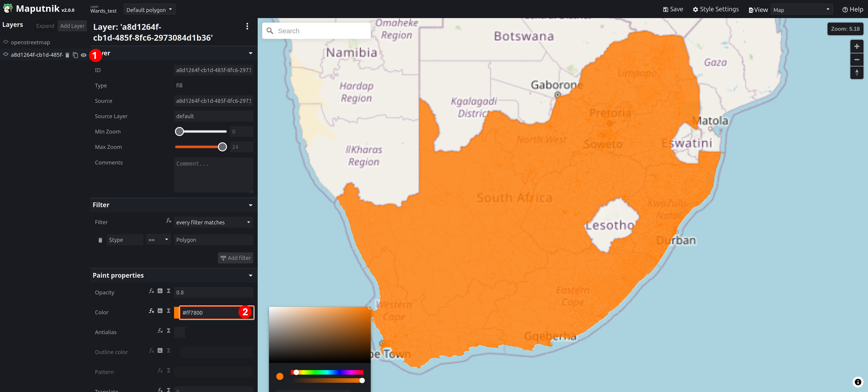868x392 pixels.
Task: Open the layer three-dot options menu
Action: tap(247, 26)
